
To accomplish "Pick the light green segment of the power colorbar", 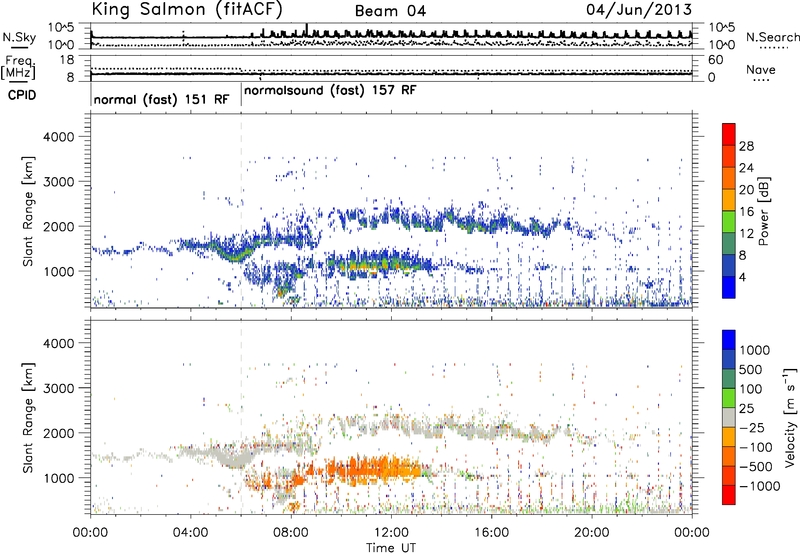I will click(x=729, y=222).
